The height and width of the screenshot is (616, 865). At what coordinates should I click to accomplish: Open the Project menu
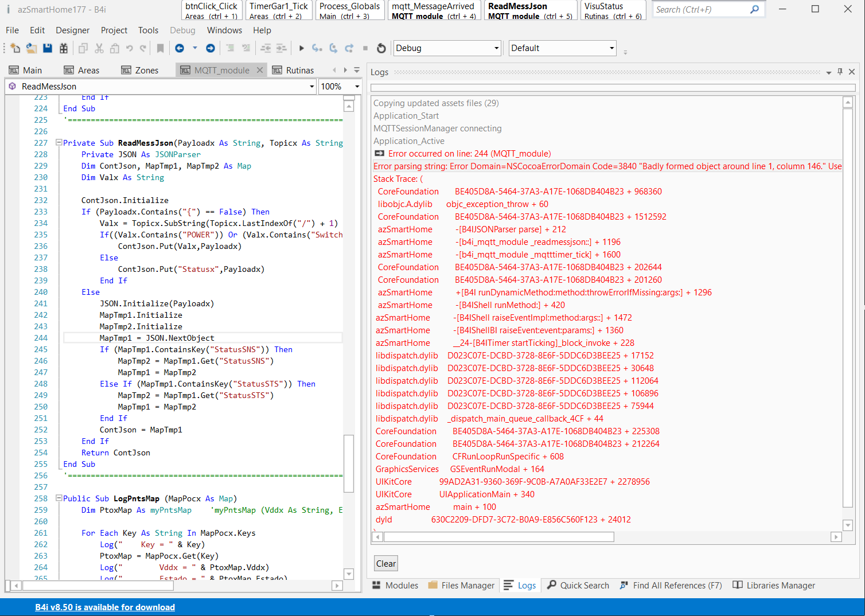(x=114, y=30)
